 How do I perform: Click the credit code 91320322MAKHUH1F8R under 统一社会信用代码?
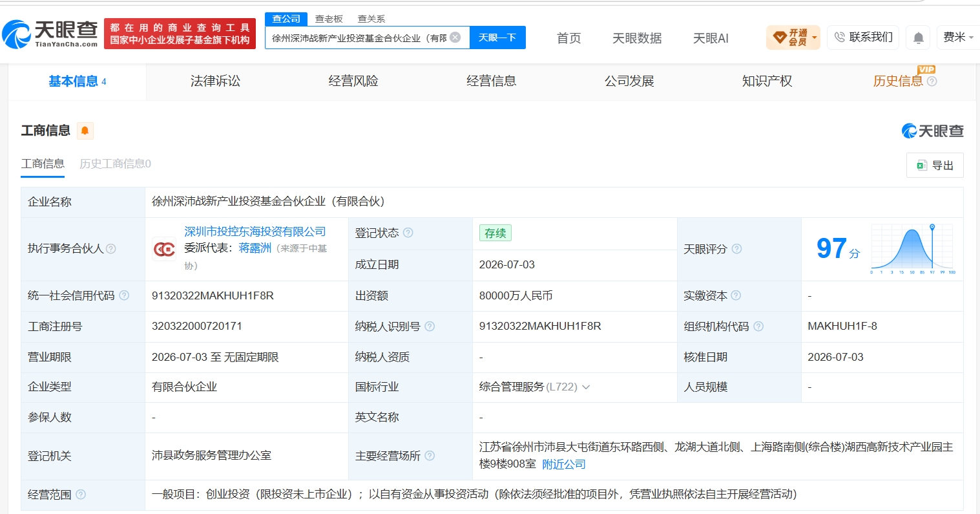213,295
